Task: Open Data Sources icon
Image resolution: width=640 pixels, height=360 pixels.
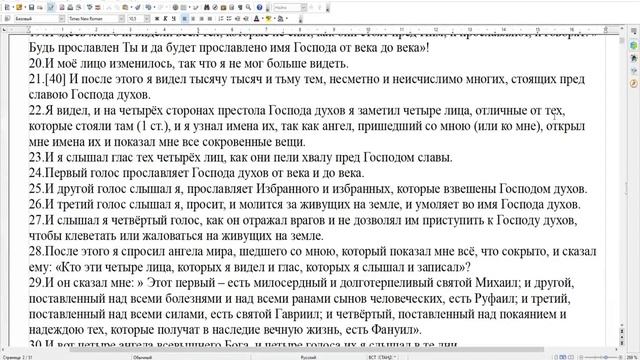Action: pos(231,7)
